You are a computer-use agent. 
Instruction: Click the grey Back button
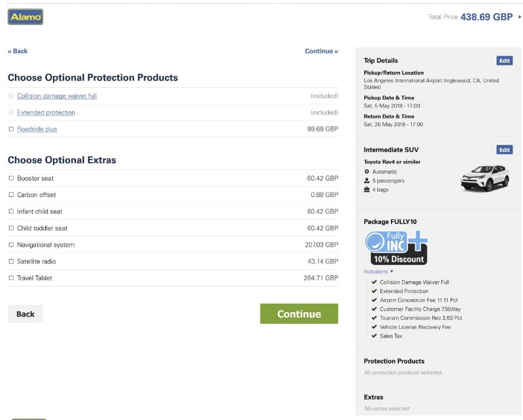pyautogui.click(x=25, y=314)
